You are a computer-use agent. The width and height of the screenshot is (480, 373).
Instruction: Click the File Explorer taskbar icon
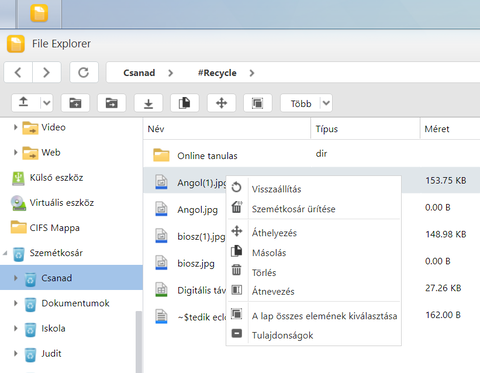pyautogui.click(x=39, y=13)
